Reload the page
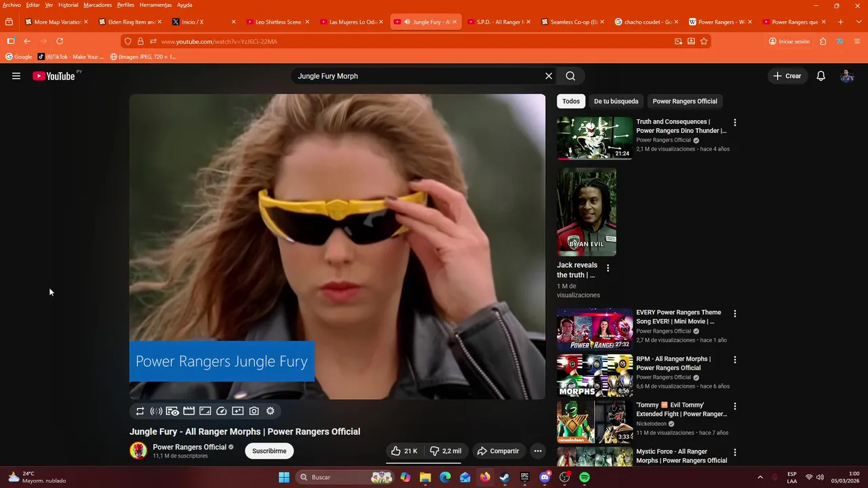The width and height of the screenshot is (868, 488). (x=60, y=41)
